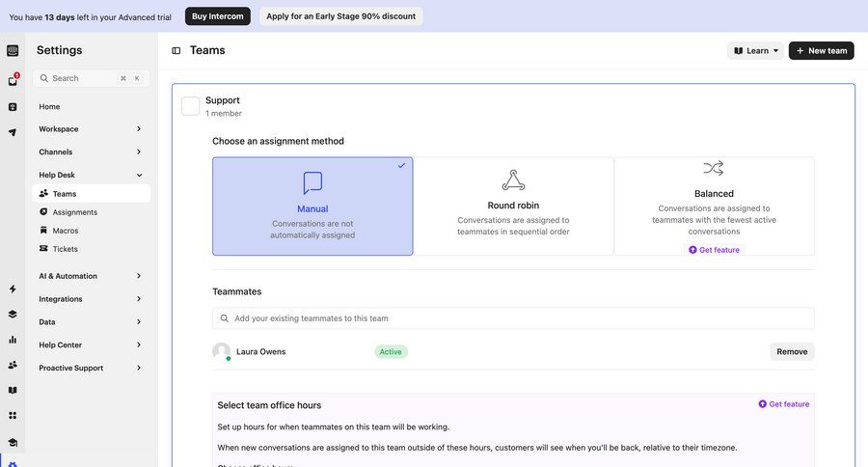Select the Round robin assignment method card
Viewport: 868px width, 467px height.
tap(513, 206)
